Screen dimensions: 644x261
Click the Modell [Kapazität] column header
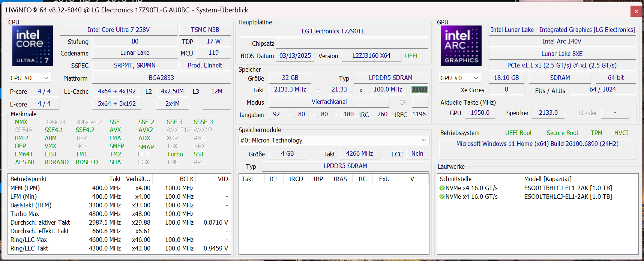click(x=548, y=179)
